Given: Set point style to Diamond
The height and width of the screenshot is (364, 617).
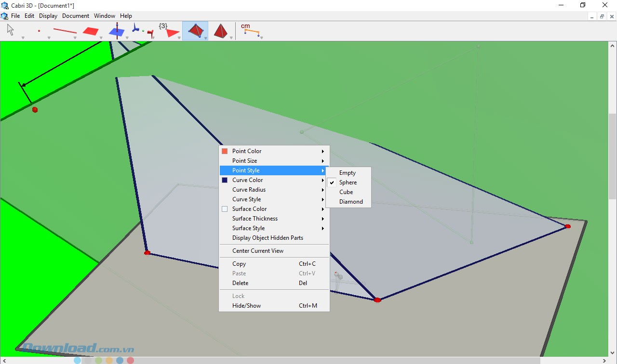Looking at the screenshot, I should (351, 202).
